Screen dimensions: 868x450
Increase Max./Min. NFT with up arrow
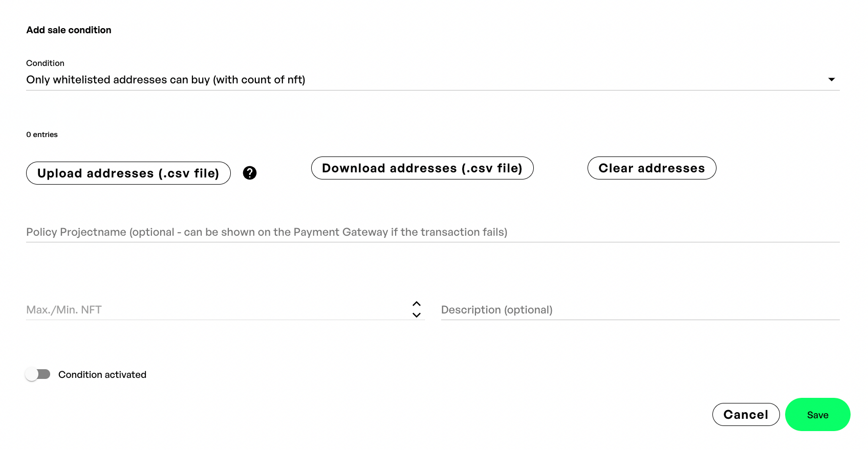tap(417, 304)
